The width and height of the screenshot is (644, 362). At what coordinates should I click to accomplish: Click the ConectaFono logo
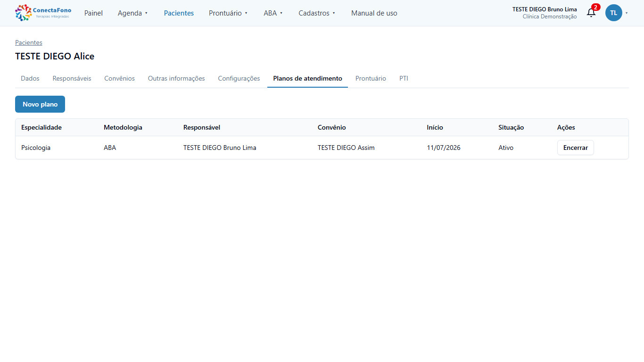point(43,13)
